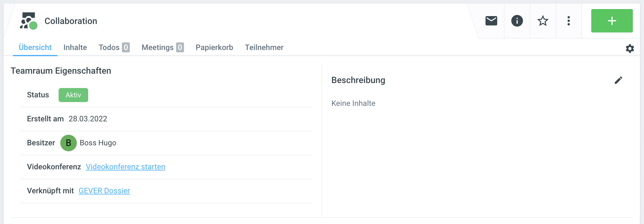Viewport: 644px width, 224px height.
Task: Open the linked GEVER Dossier
Action: (104, 191)
